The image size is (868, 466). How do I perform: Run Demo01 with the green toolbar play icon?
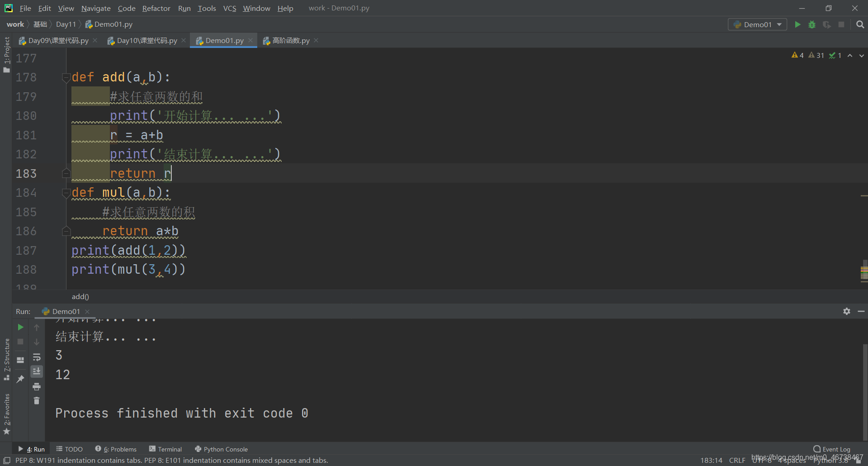coord(797,24)
